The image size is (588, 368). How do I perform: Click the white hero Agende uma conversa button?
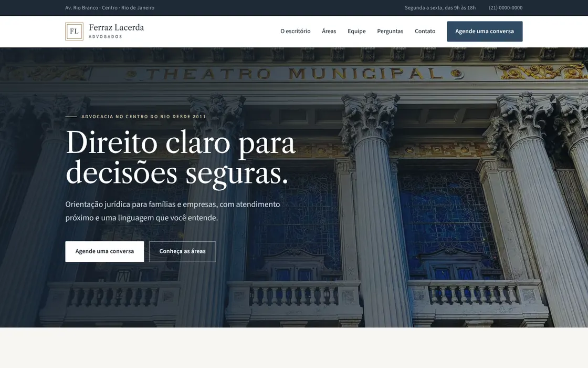(104, 251)
